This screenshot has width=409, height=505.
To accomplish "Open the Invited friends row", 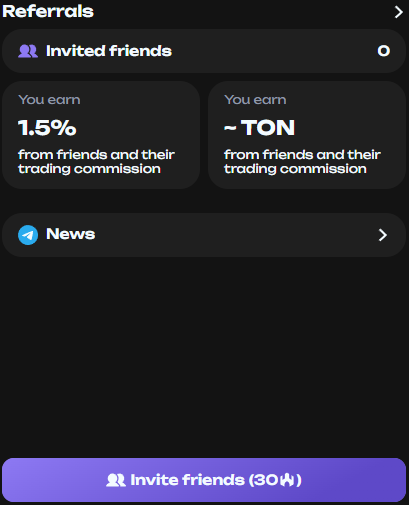I will coord(204,51).
